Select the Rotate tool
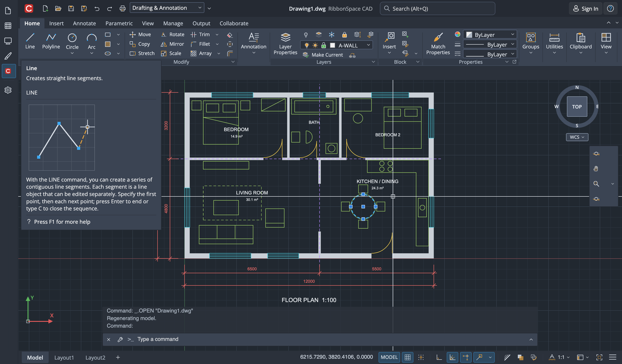 point(173,35)
